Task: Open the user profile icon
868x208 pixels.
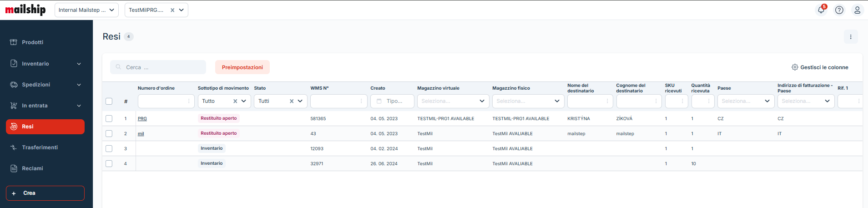Action: [x=857, y=10]
